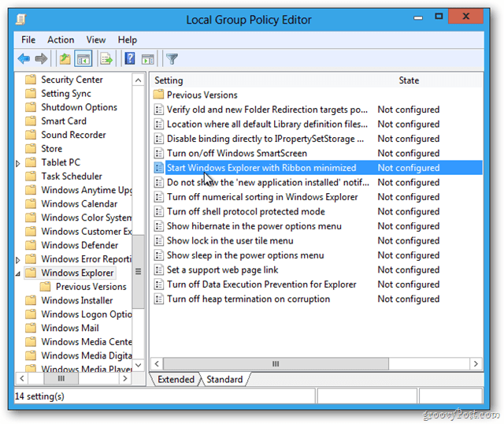Click the tree pane vertical scrollbar thumb

[139, 272]
